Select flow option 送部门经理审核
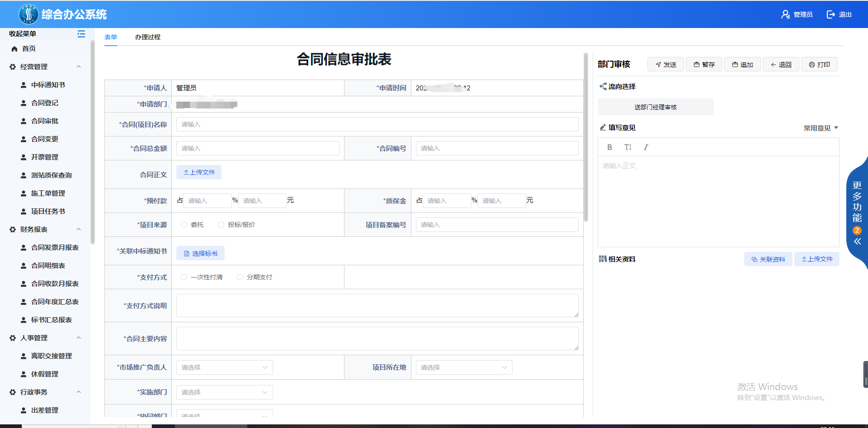The image size is (868, 428). point(656,107)
